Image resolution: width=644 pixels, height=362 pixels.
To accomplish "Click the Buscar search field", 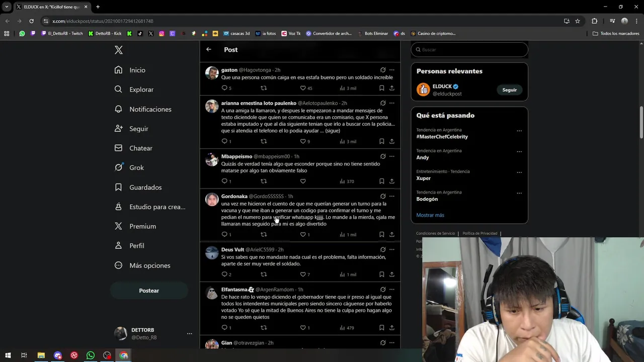I will [x=469, y=50].
